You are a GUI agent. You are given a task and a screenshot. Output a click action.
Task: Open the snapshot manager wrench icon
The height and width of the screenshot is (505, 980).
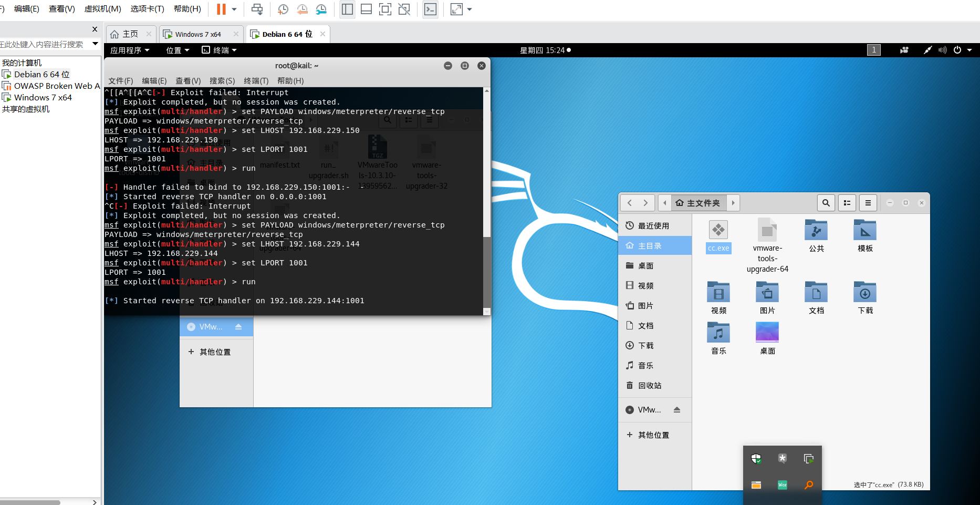[321, 9]
